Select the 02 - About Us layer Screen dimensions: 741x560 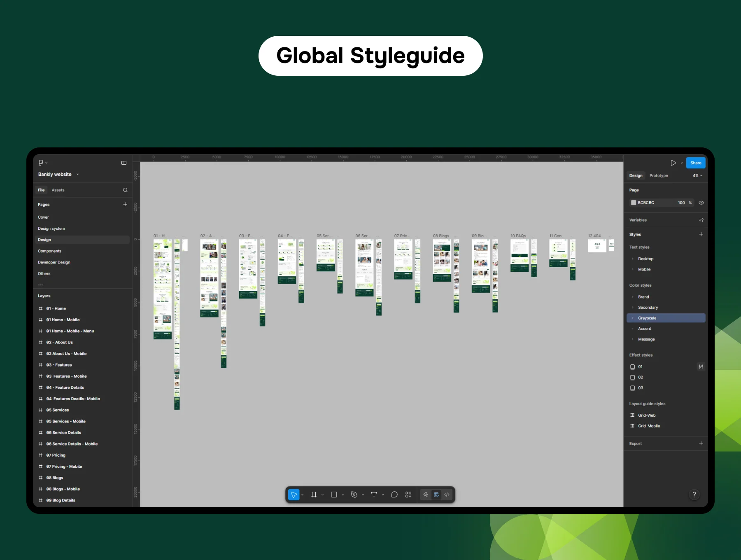coord(59,342)
